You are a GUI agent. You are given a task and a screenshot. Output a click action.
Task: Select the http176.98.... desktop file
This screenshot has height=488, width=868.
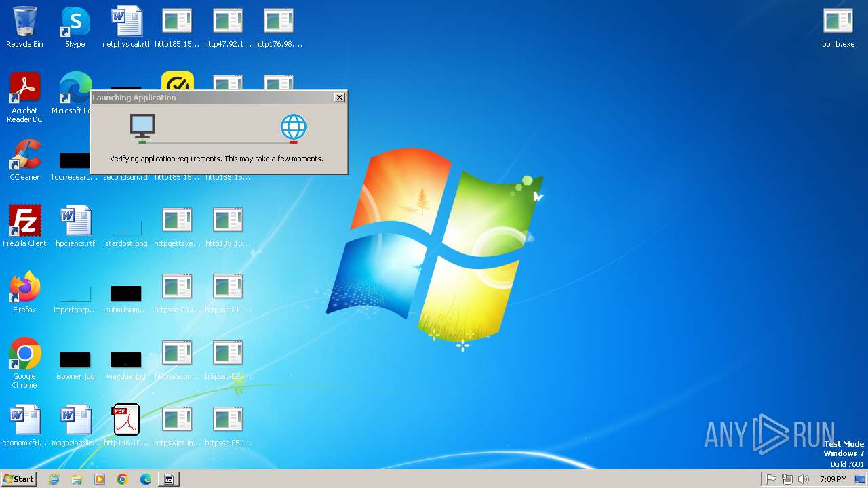tap(279, 27)
